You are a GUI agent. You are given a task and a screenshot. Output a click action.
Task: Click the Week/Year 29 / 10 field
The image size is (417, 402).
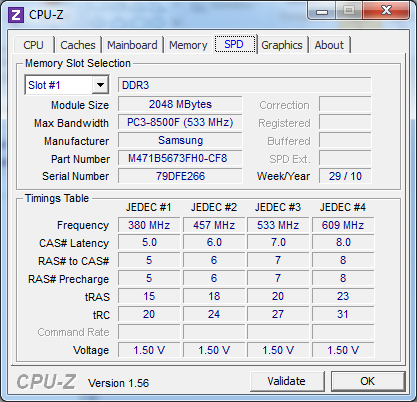345,176
